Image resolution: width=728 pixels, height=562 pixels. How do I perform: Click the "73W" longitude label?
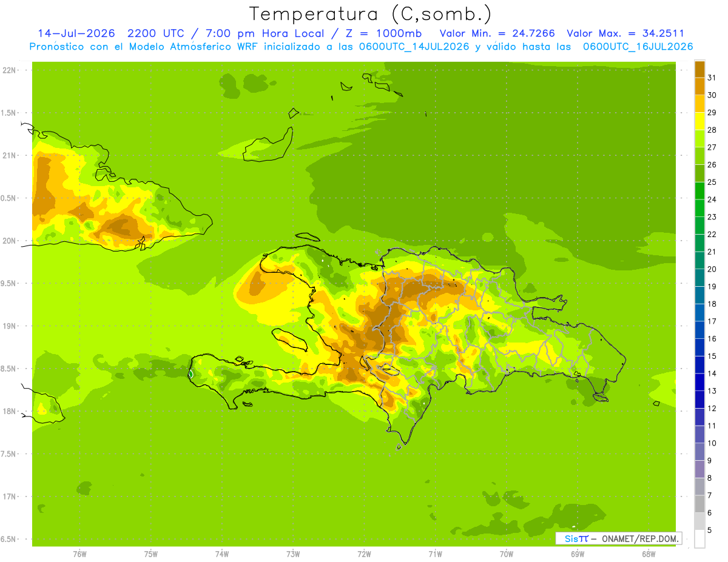click(x=293, y=554)
